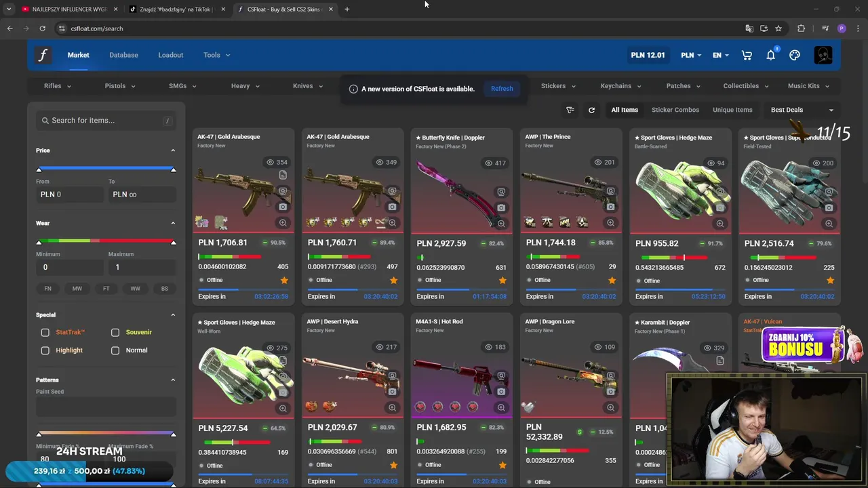This screenshot has height=488, width=868.
Task: Open the browser extensions icon
Action: tap(802, 28)
